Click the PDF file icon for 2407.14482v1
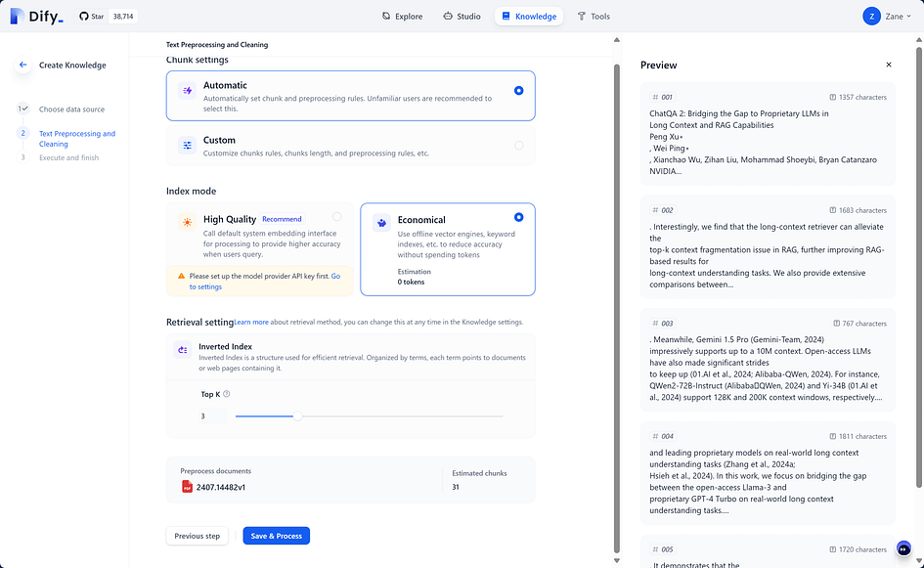924x568 pixels. tap(188, 487)
